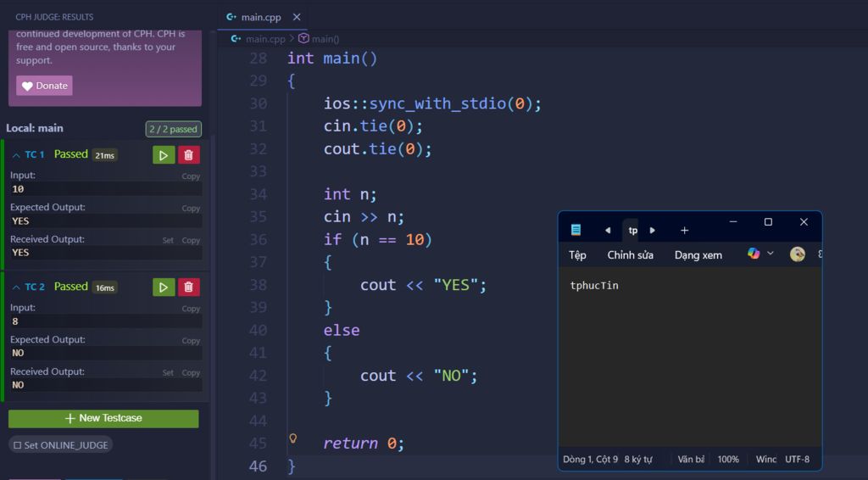
Task: Add a new Notepad tab
Action: (684, 231)
